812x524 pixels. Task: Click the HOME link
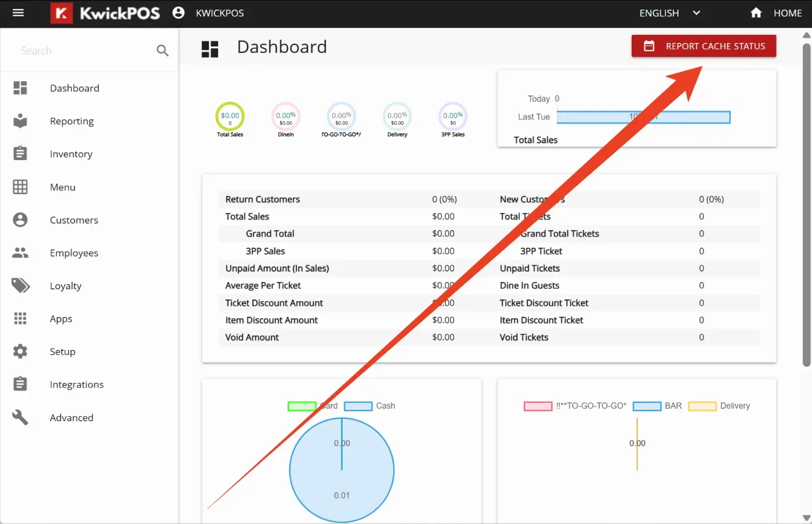(788, 13)
